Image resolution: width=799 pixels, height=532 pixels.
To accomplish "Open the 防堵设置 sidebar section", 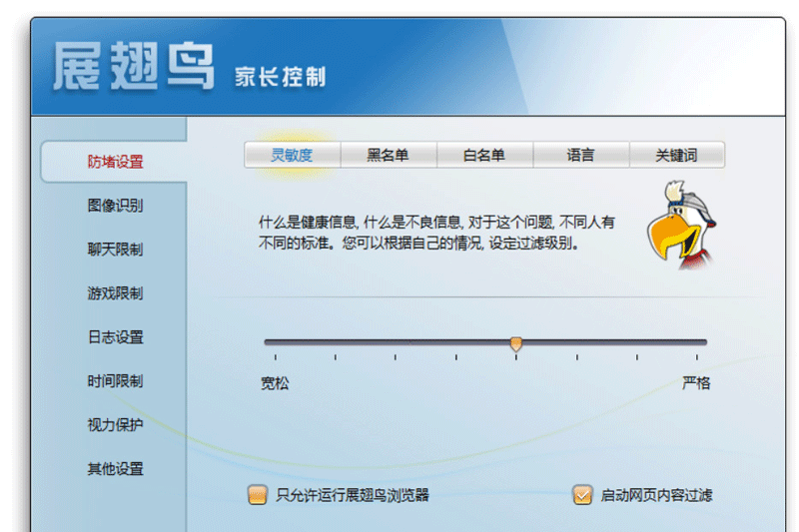I will tap(115, 162).
